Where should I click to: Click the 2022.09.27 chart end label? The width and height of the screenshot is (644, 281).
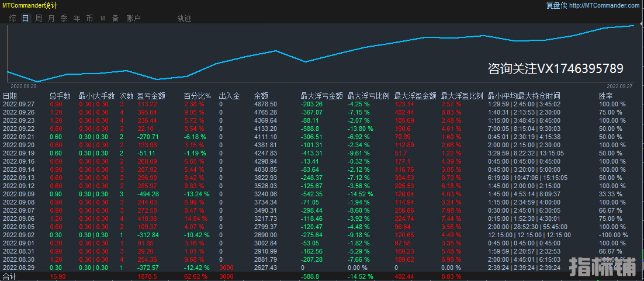point(620,86)
